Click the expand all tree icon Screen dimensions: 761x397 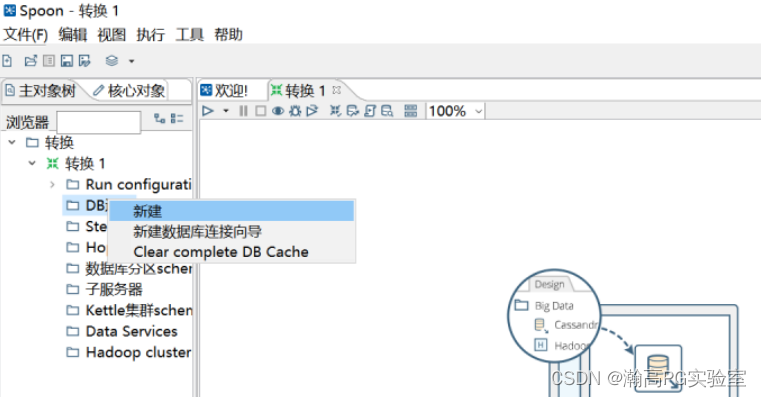coord(159,118)
